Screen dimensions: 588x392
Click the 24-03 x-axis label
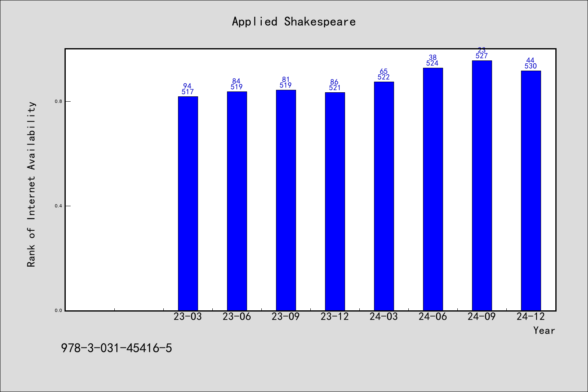click(384, 316)
